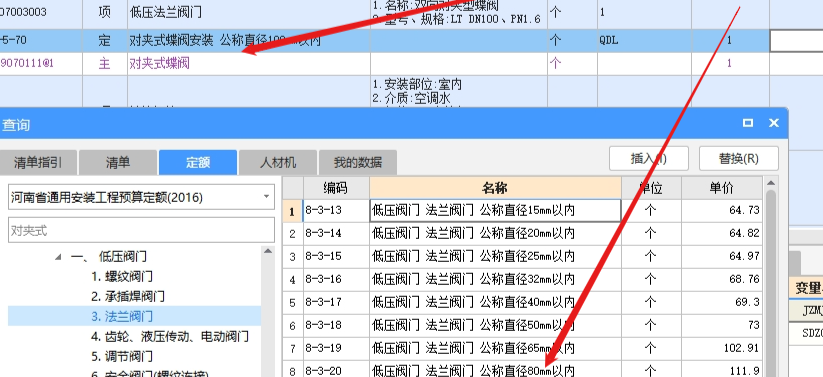Click the price 64.82 cell
This screenshot has width=823, height=377.
722,234
